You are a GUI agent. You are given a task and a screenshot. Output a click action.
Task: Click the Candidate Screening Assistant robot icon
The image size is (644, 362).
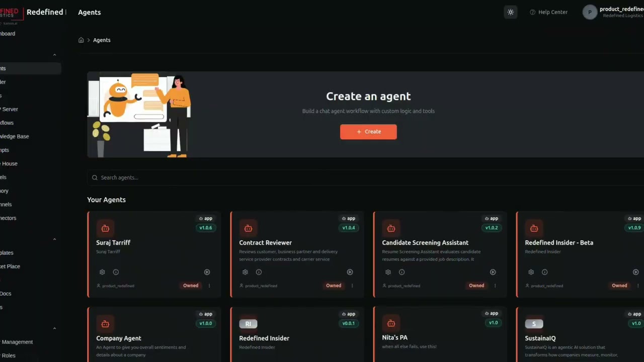(391, 228)
